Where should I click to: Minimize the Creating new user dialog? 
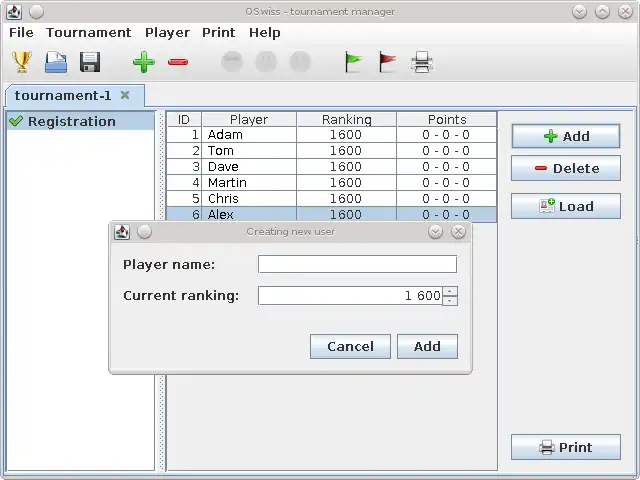point(435,231)
